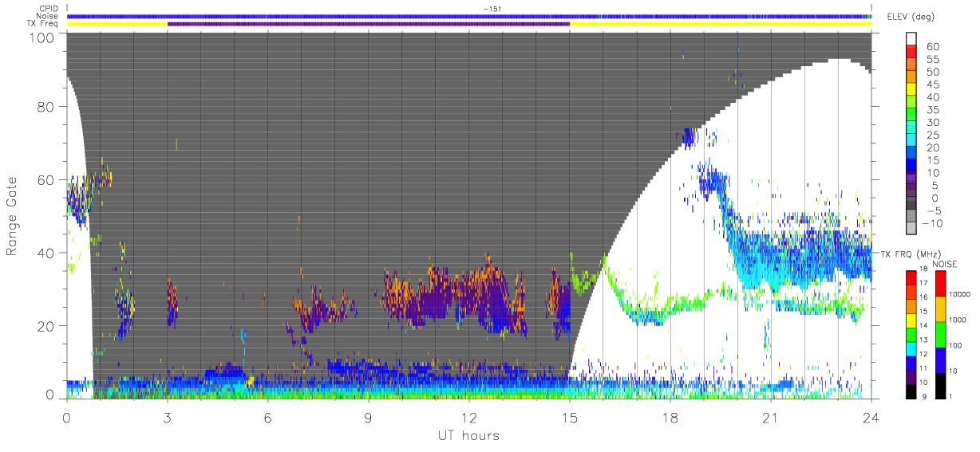Image resolution: width=980 pixels, height=452 pixels.
Task: Click the 'Range Gate' y-axis title
Action: [x=12, y=216]
